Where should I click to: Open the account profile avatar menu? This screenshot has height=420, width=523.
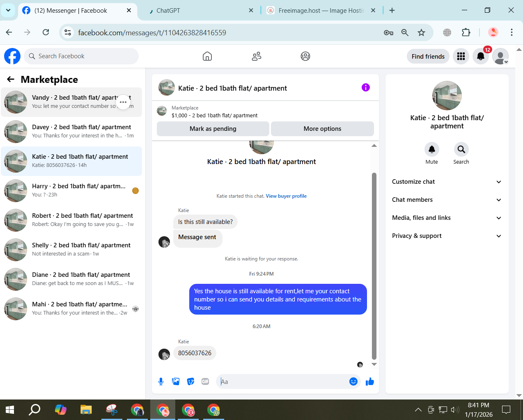500,56
